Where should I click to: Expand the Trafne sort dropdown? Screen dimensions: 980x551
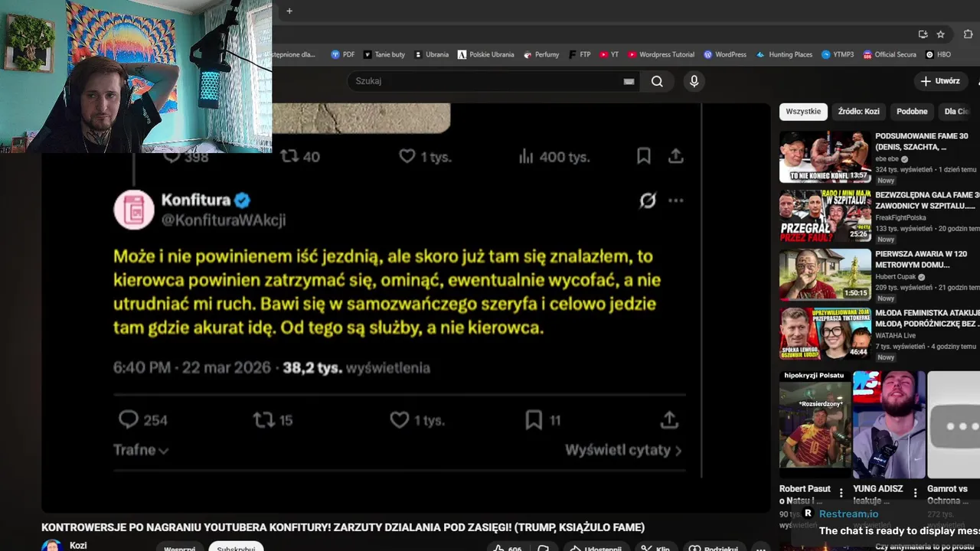pyautogui.click(x=141, y=450)
